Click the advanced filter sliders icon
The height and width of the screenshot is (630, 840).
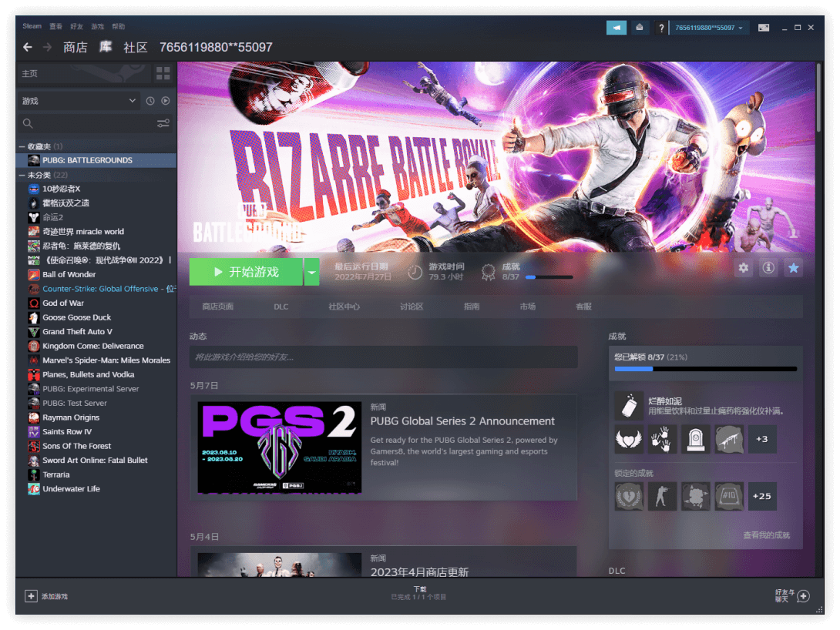point(163,123)
